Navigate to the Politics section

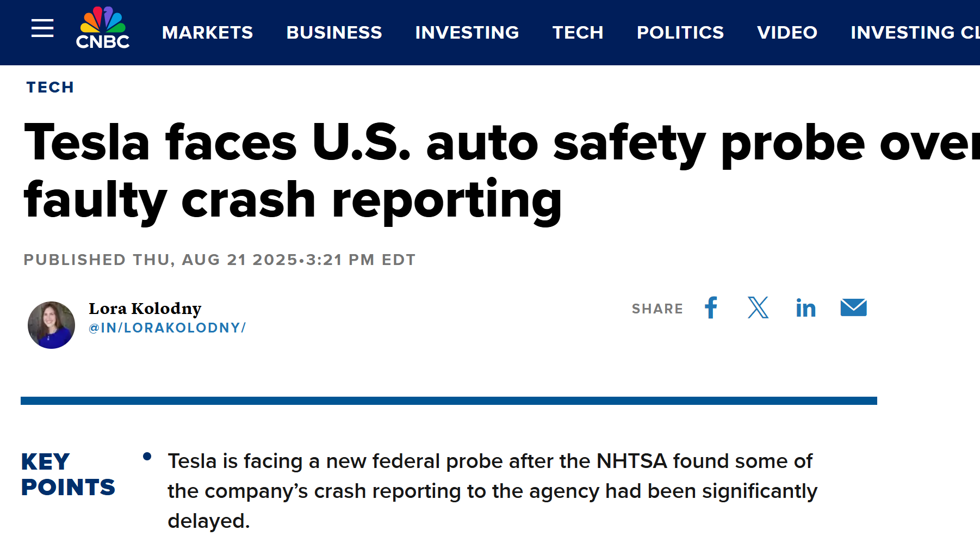pos(680,33)
